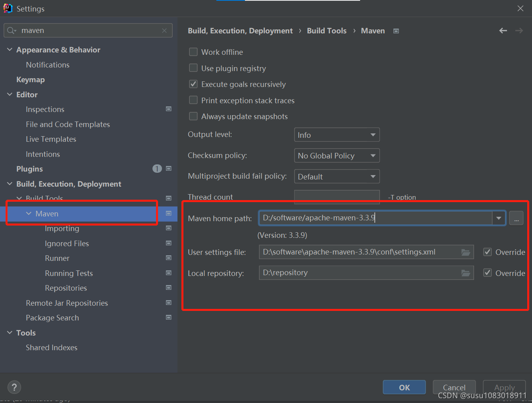Click the Thread count input field
The width and height of the screenshot is (532, 403).
pos(337,197)
